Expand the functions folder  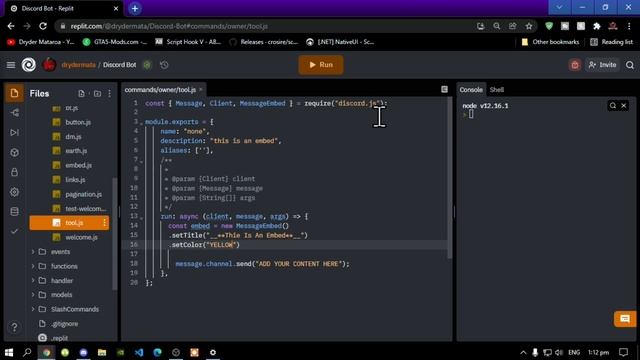[x=33, y=266]
